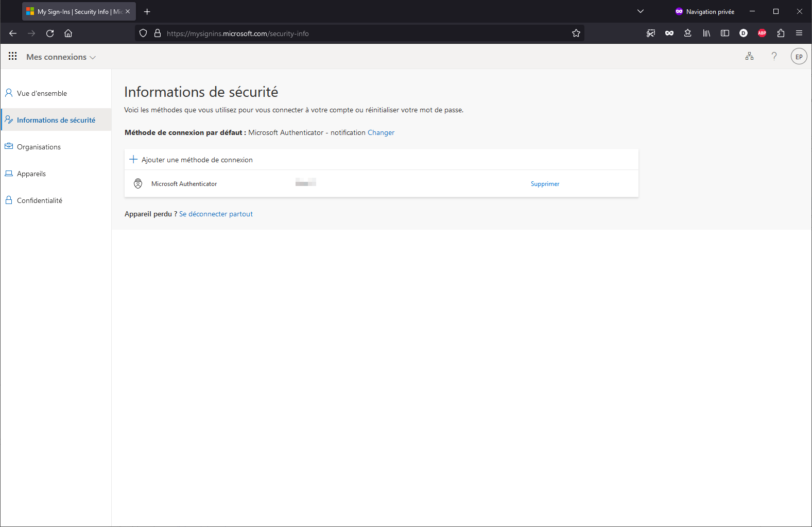Click the site padlock security icon

point(158,33)
